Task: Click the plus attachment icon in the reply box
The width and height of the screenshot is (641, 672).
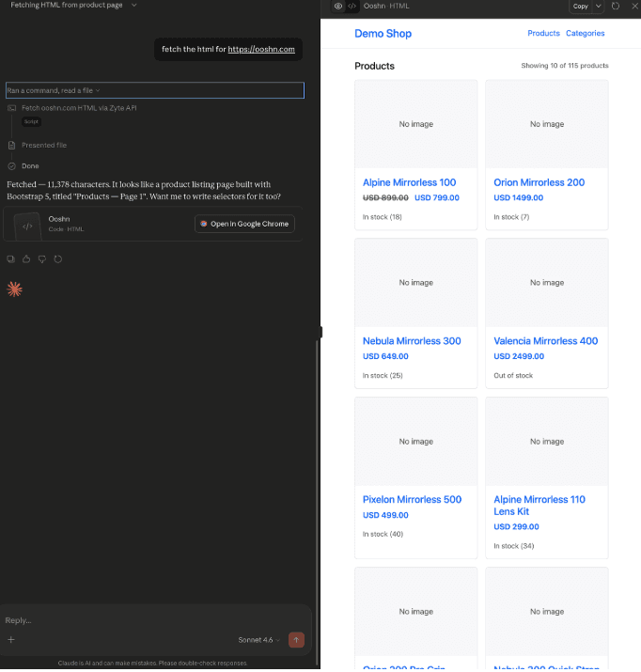Action: (11, 640)
